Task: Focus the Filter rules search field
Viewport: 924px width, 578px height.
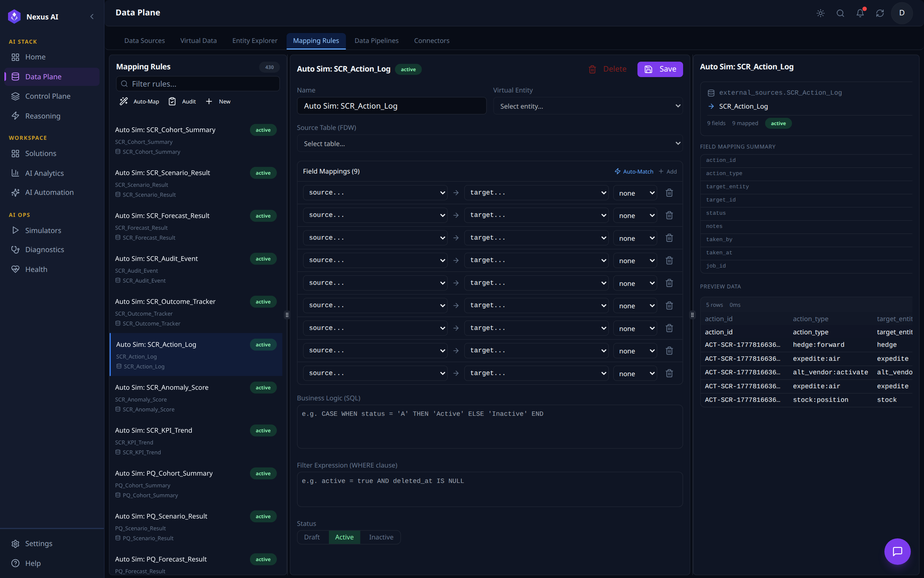Action: [x=198, y=84]
